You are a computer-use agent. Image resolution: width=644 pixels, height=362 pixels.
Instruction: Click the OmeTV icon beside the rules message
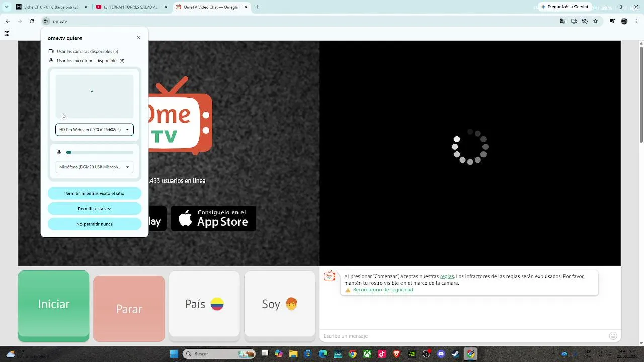point(330,276)
